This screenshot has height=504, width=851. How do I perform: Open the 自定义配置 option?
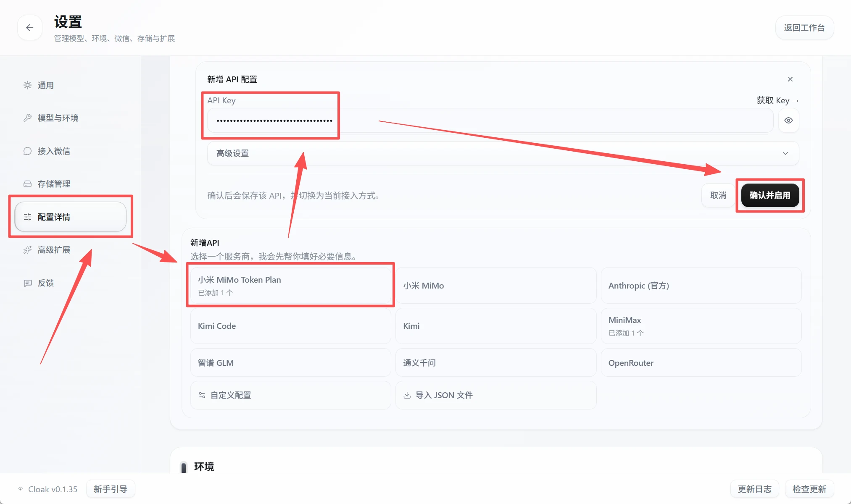click(290, 395)
